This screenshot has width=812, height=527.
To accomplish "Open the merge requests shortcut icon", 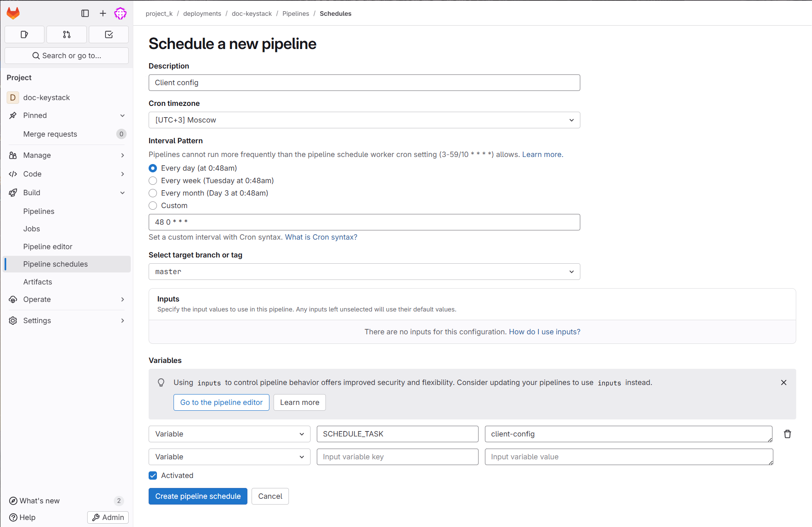I will point(66,34).
